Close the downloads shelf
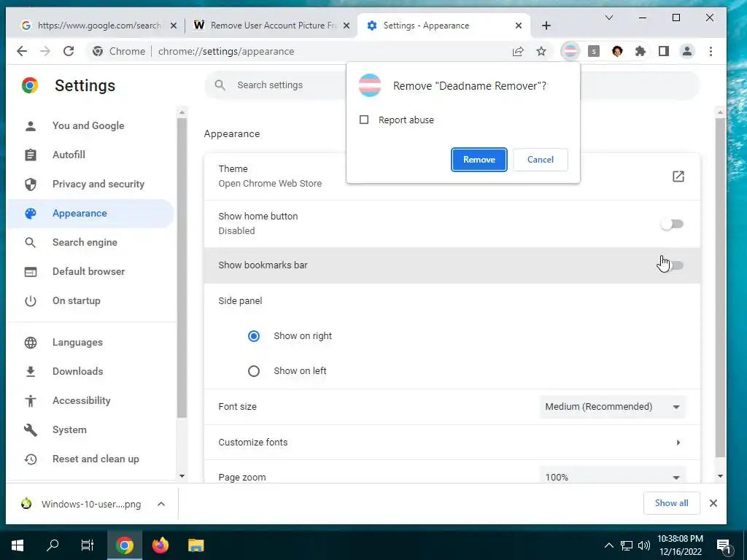The image size is (747, 560). (713, 503)
